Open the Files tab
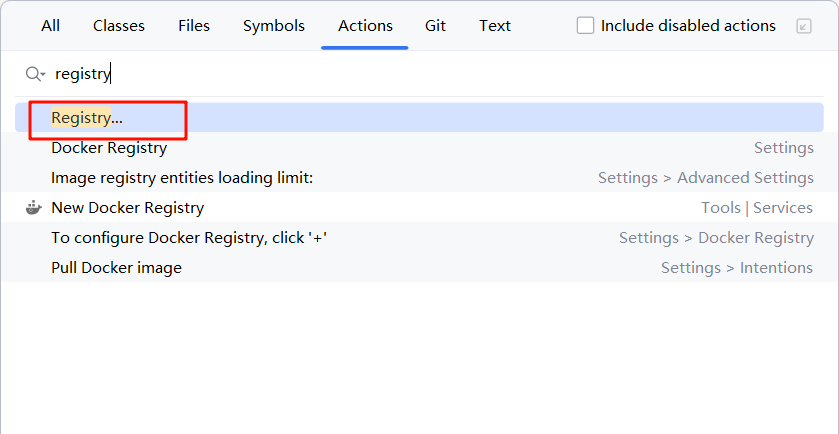This screenshot has height=434, width=839. (x=194, y=26)
